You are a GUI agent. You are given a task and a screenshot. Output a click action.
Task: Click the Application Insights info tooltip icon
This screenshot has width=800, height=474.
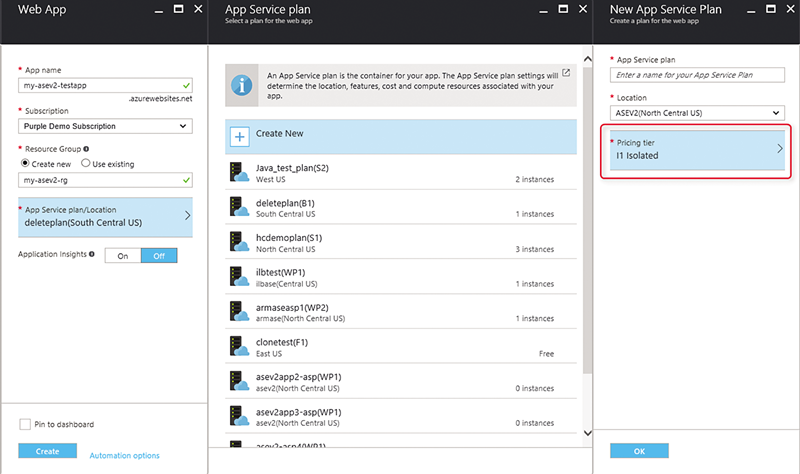click(92, 254)
